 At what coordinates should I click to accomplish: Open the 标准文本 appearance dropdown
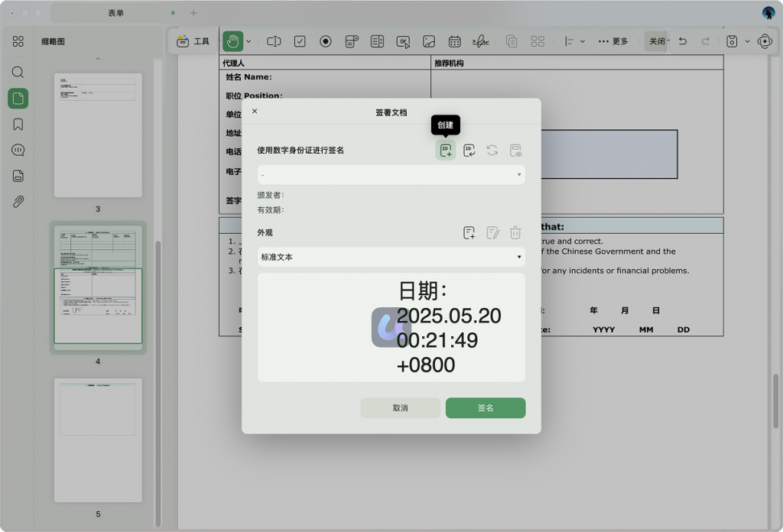coord(391,257)
